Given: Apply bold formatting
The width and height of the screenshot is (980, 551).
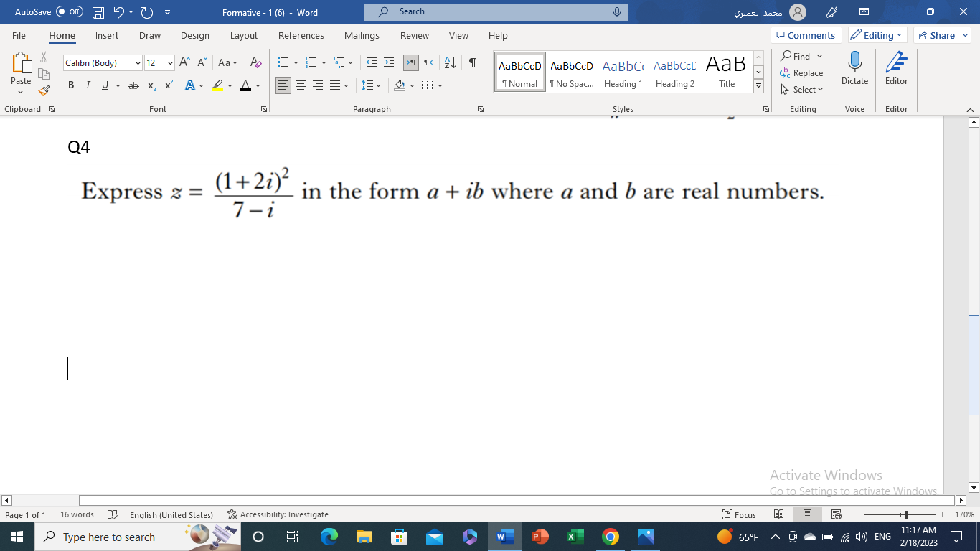Looking at the screenshot, I should point(70,85).
